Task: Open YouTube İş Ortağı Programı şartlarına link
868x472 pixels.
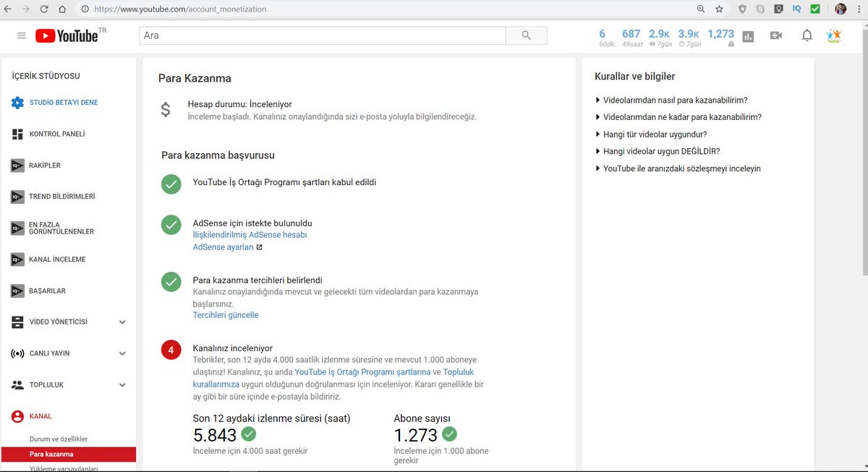Action: [x=362, y=372]
